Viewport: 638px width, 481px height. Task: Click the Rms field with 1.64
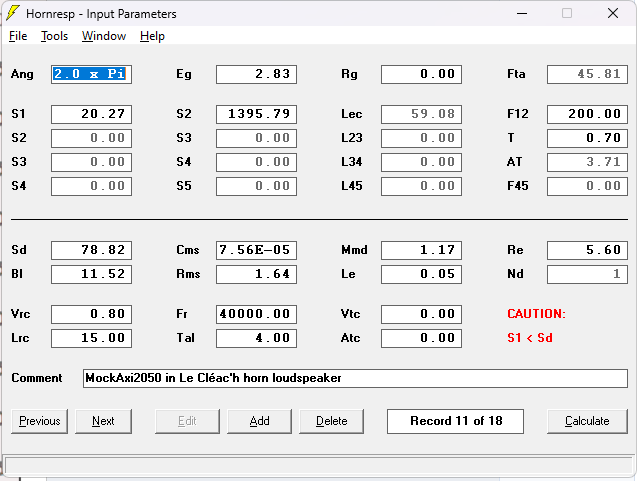pos(256,274)
